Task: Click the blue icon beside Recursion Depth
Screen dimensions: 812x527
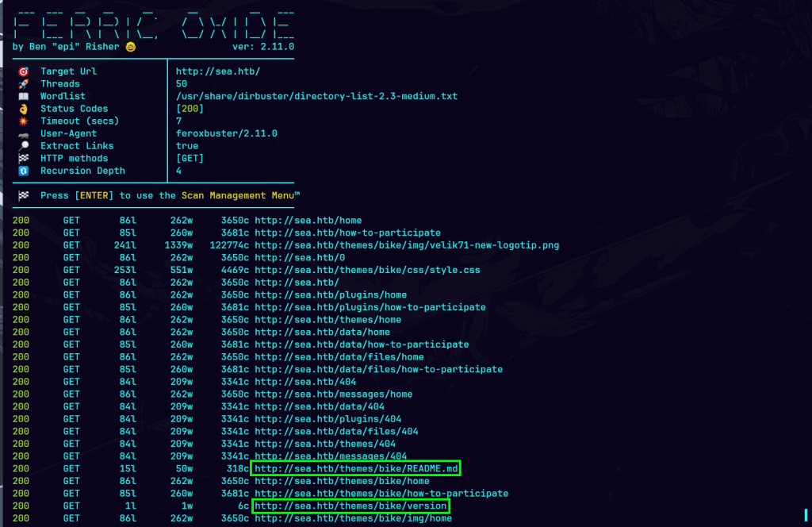Action: [23, 171]
